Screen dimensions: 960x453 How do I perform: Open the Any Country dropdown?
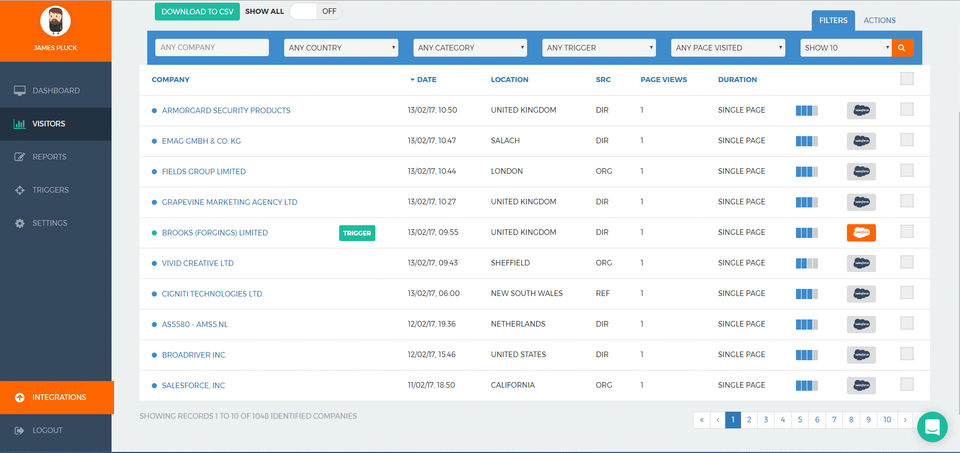[x=341, y=48]
